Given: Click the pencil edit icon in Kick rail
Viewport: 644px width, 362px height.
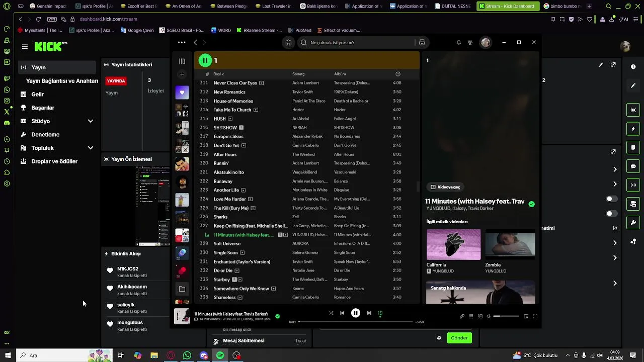Looking at the screenshot, I should click(x=633, y=85).
